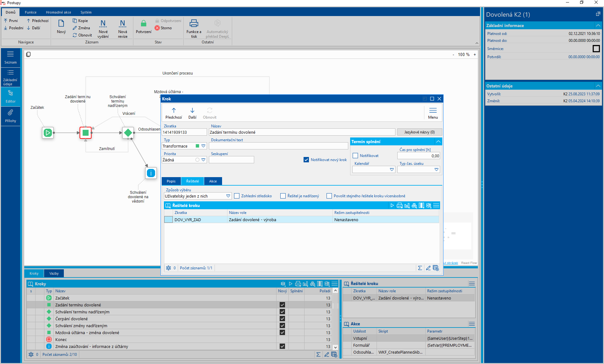Screen dimensions: 604x364
Task: Open the Způsob výběru dropdown
Action: tap(228, 196)
